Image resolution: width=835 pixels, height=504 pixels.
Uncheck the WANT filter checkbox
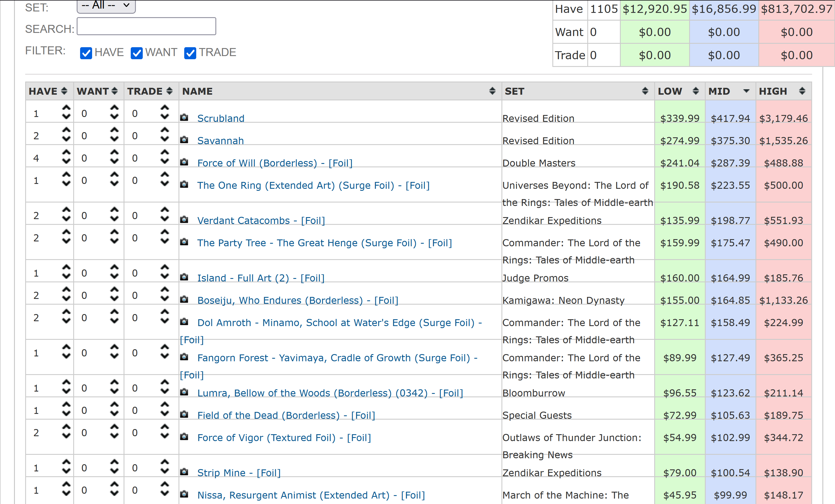(136, 53)
